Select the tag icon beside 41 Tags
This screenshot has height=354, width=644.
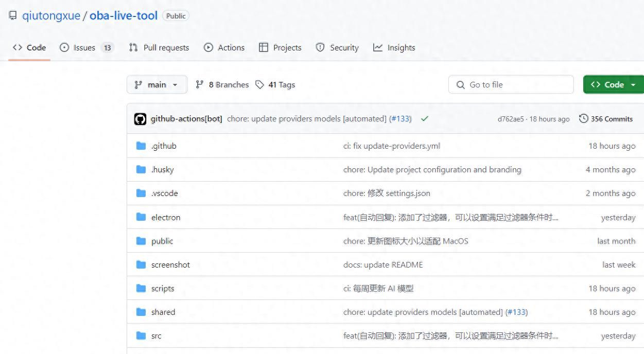(x=260, y=84)
